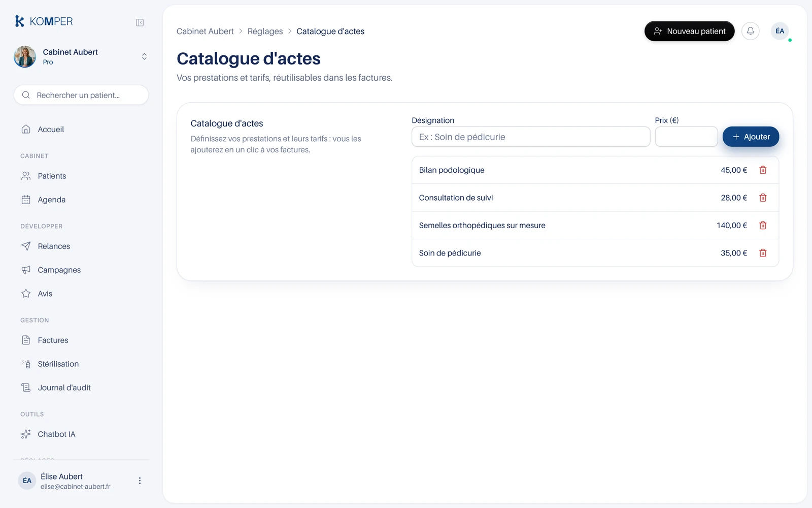812x508 pixels.
Task: Open Campagnes megaphone icon
Action: (26, 270)
